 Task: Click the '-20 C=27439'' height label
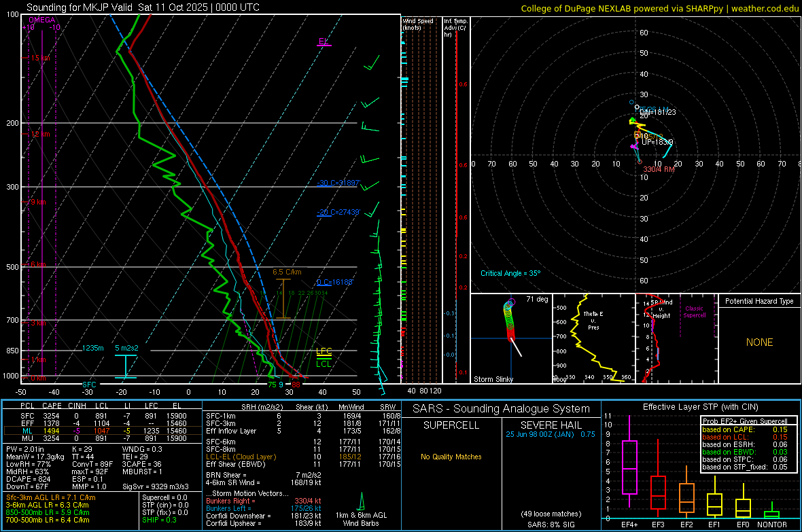coord(338,212)
